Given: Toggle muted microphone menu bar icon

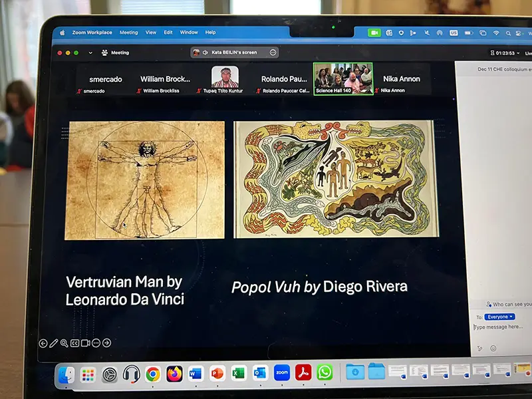Looking at the screenshot, I should click(427, 33).
